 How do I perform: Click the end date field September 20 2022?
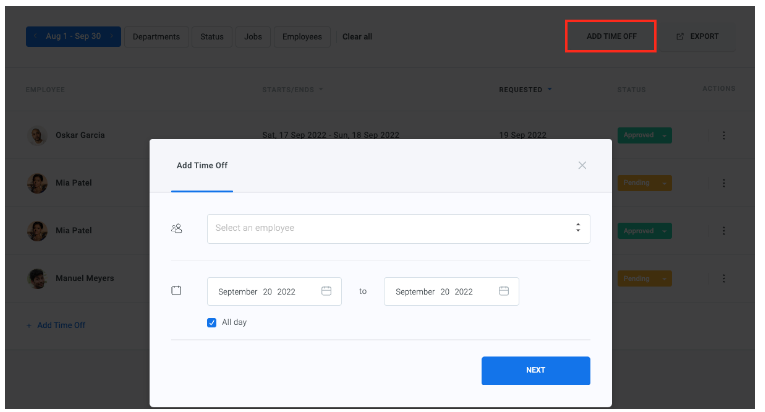coord(451,291)
